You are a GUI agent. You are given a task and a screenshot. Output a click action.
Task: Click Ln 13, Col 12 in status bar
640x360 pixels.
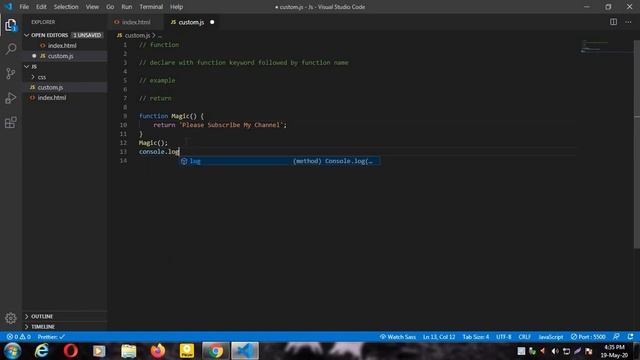click(x=439, y=337)
